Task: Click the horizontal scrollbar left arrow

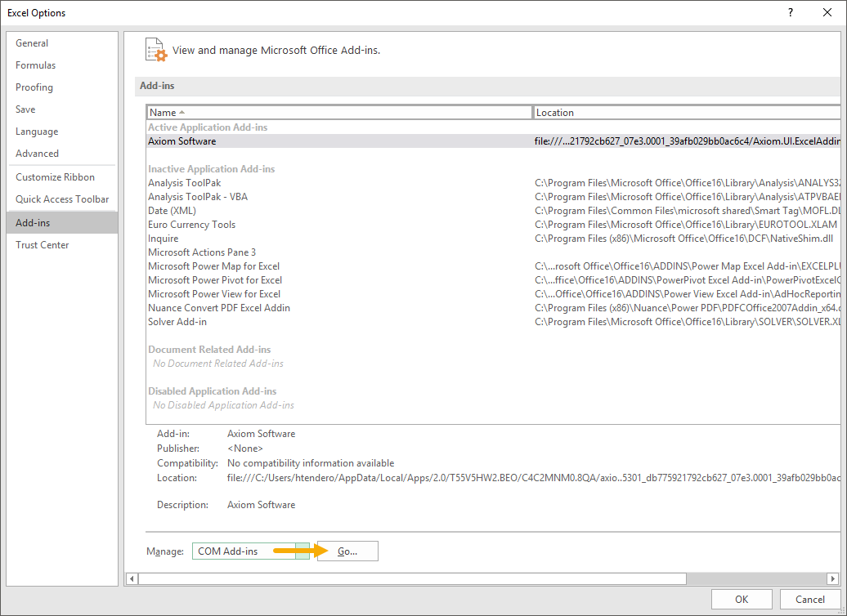Action: click(132, 578)
